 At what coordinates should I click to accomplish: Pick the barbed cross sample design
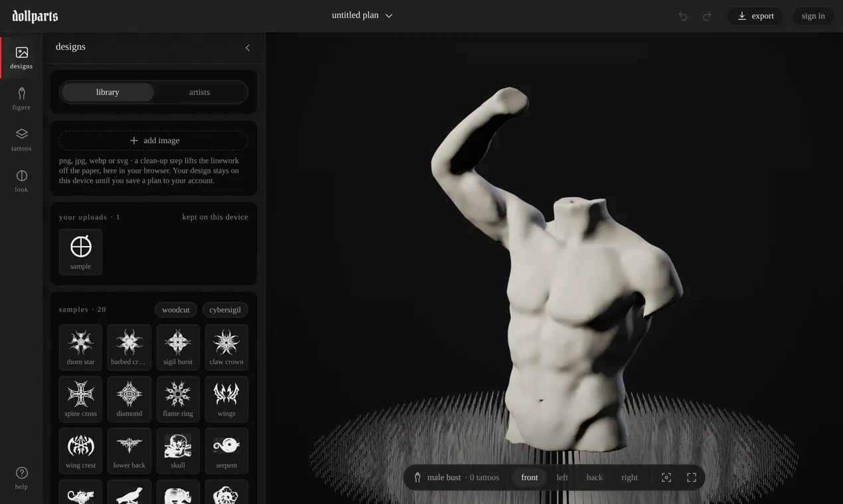[129, 347]
